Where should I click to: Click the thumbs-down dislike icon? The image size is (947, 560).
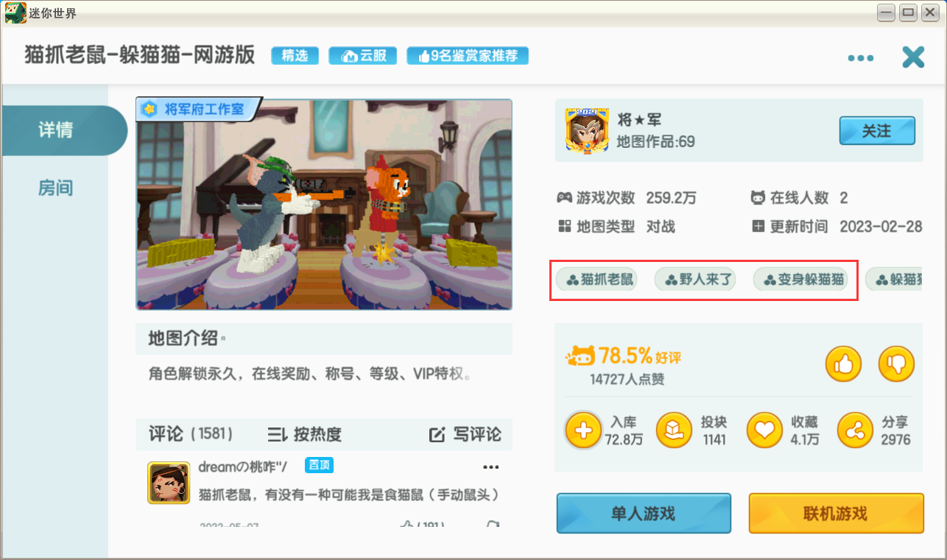tap(896, 364)
